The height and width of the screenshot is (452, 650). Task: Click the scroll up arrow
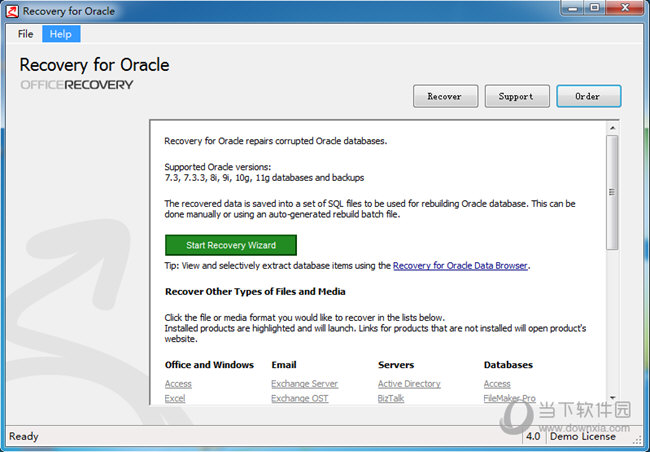coord(612,128)
